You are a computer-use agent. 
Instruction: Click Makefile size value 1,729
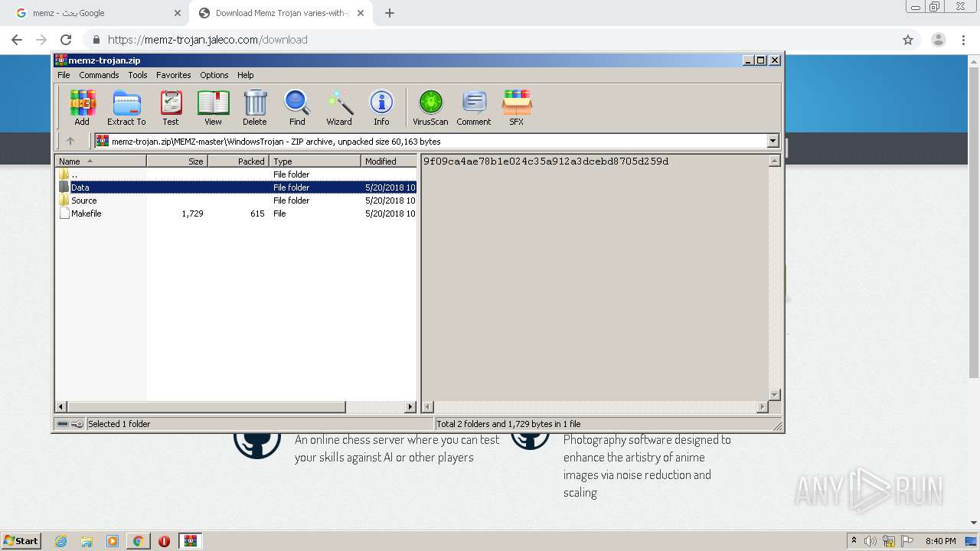(x=192, y=214)
